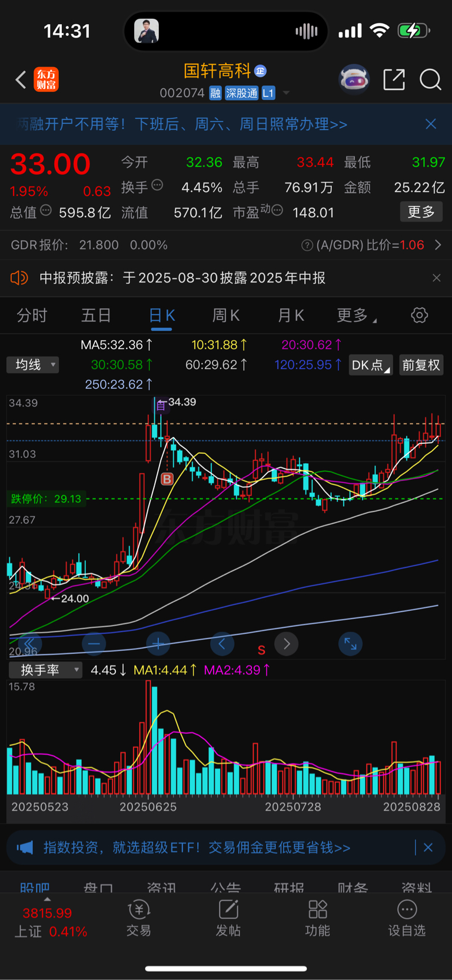Tap the 设自选 watchlist icon
452x980 pixels.
pos(407,918)
